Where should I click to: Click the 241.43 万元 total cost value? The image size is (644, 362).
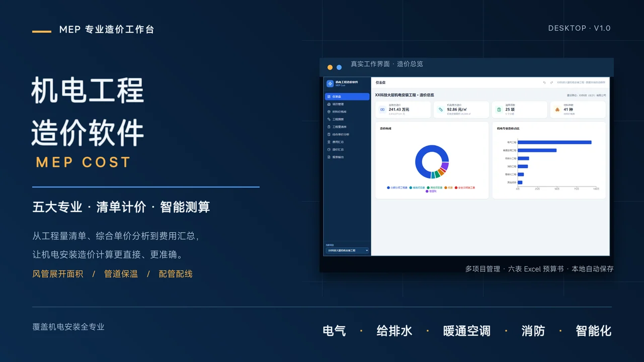coord(399,109)
